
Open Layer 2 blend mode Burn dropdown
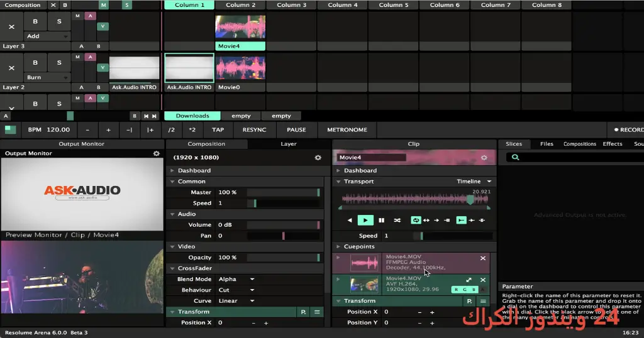(x=47, y=77)
